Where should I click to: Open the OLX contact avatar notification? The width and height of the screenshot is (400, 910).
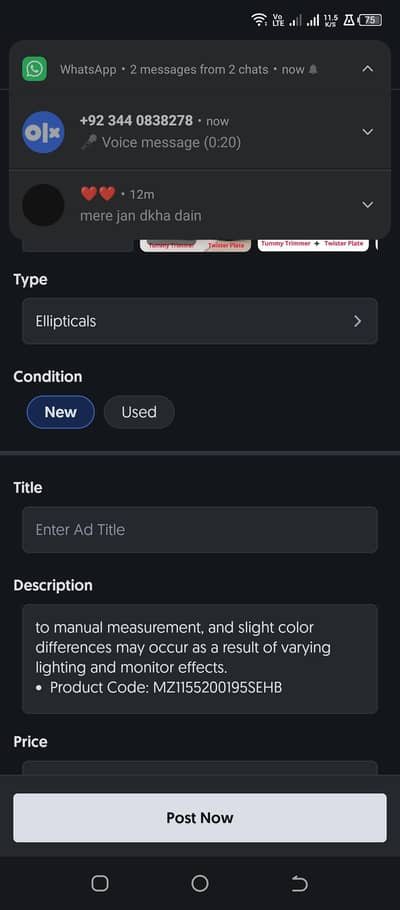pos(43,132)
